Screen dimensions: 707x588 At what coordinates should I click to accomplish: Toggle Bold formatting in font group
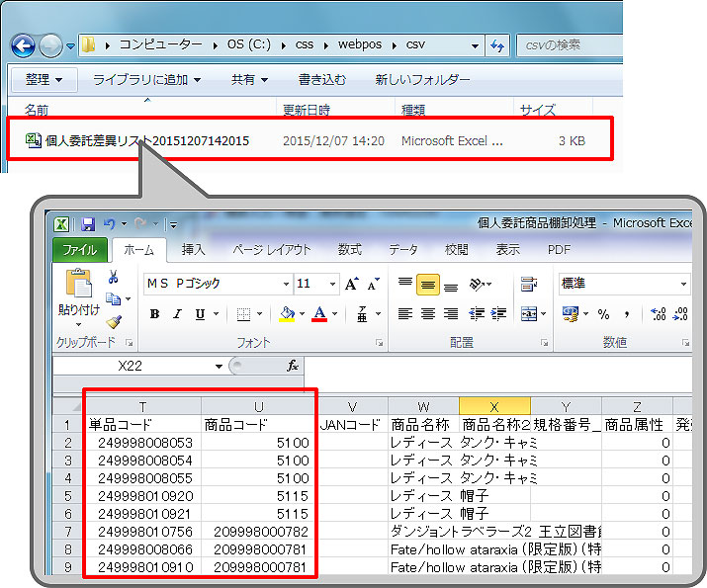point(154,314)
